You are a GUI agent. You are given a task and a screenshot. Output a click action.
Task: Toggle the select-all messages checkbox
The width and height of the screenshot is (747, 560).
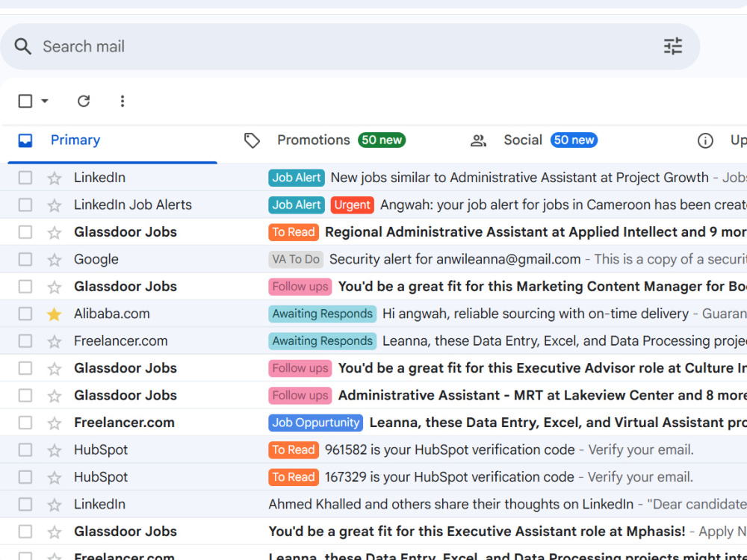point(25,101)
